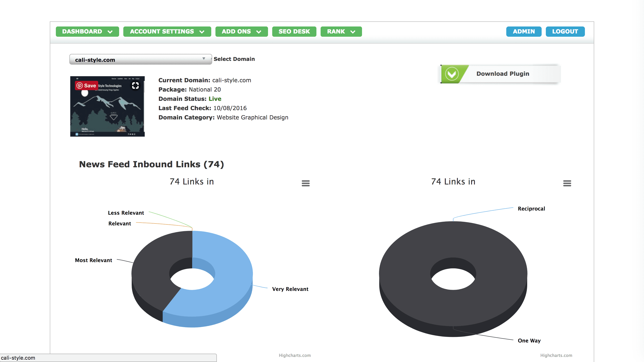This screenshot has height=362, width=644.
Task: Click the cali-style.com website thumbnail
Action: tap(107, 112)
